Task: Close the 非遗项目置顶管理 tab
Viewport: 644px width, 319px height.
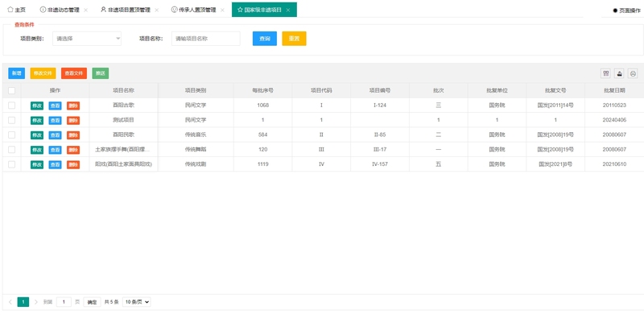Action: click(x=156, y=10)
